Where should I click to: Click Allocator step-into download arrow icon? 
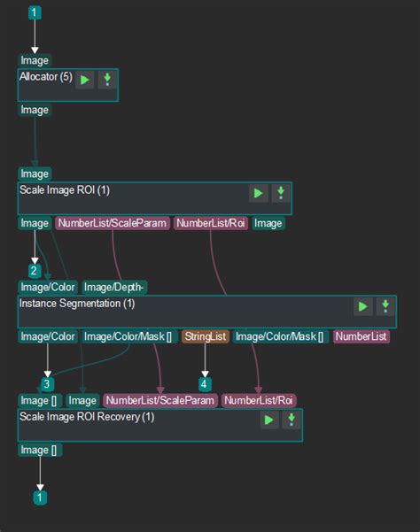(x=107, y=80)
